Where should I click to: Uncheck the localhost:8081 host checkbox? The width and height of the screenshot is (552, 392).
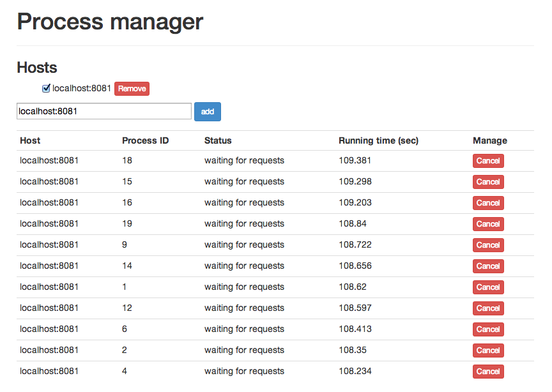45,88
